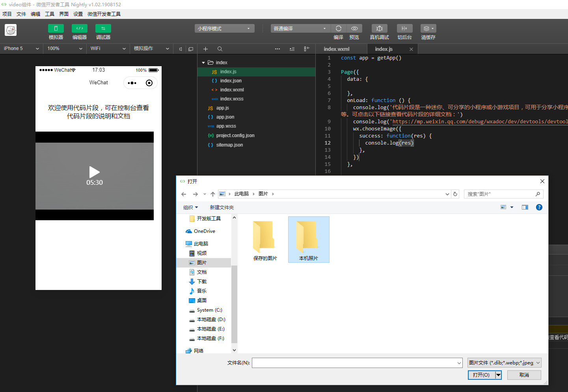Close the index.js editor tab
The image size is (568, 392).
(411, 49)
